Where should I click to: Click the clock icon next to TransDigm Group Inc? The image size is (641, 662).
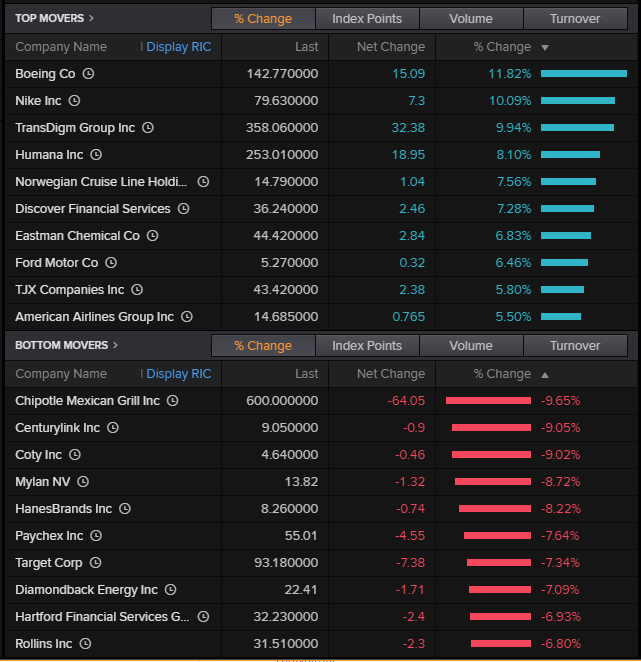tap(148, 128)
